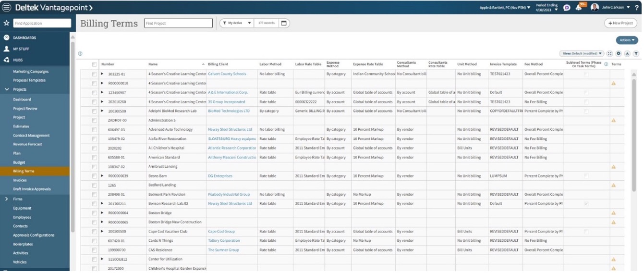Click the Find Project search field

(x=179, y=23)
